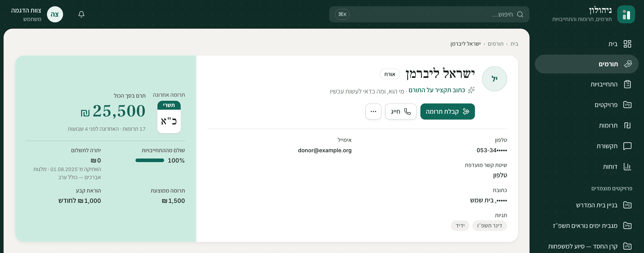Screen dimensions: 644x253
Task: Click the 100% pledge progress bar
Action: [150, 160]
